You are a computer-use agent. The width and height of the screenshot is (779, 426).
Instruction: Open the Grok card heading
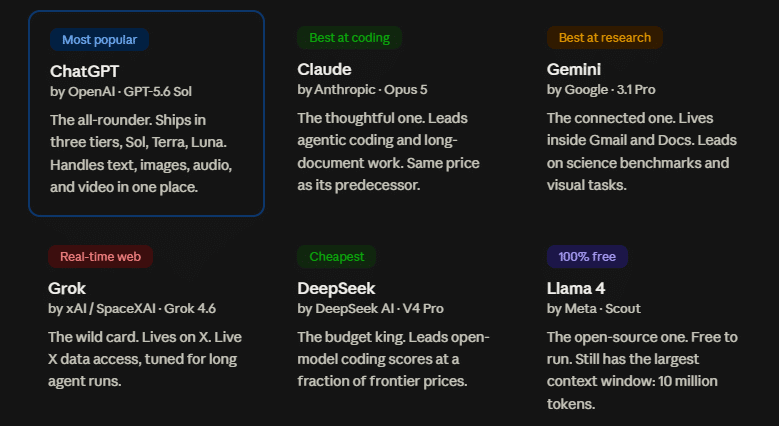67,288
